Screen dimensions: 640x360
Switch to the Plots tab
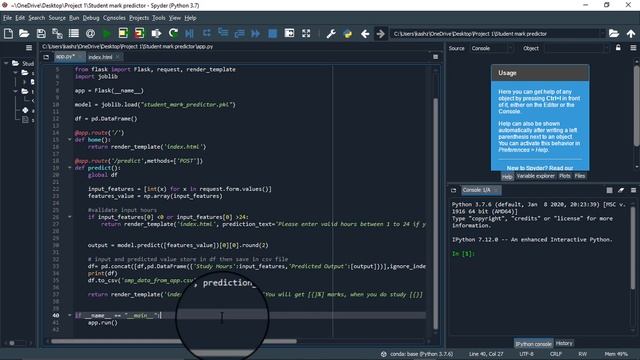pos(564,176)
